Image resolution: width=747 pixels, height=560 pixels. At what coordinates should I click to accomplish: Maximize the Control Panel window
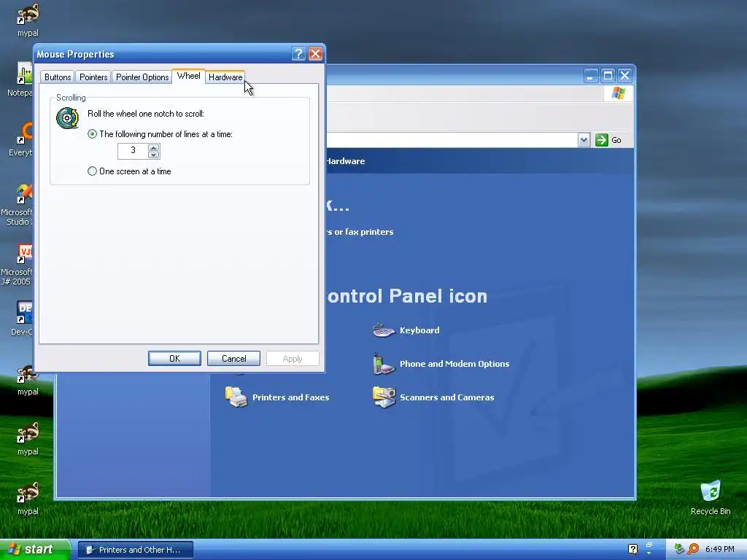(x=608, y=76)
